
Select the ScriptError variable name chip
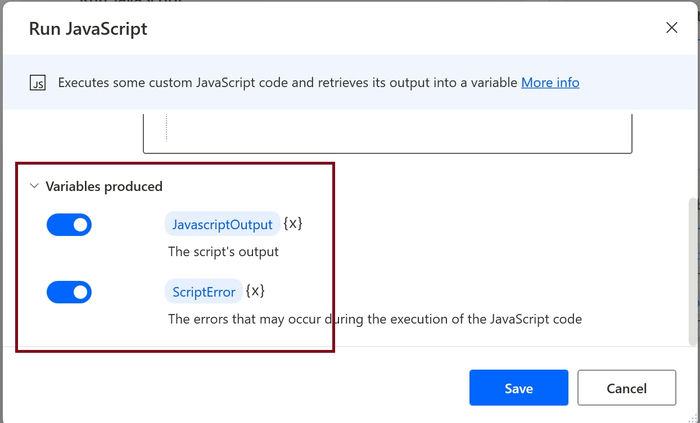tap(204, 291)
